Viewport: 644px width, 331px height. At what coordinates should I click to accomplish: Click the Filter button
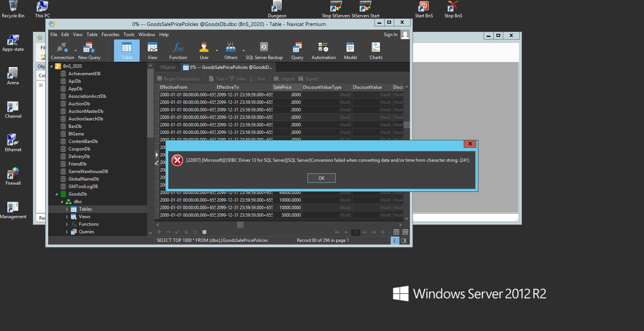pos(238,79)
